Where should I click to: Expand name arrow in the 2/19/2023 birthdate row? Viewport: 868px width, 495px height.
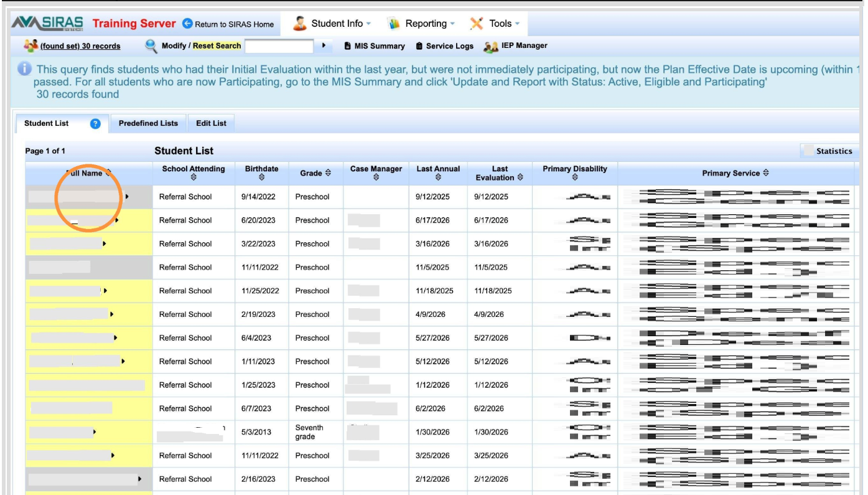coord(111,314)
